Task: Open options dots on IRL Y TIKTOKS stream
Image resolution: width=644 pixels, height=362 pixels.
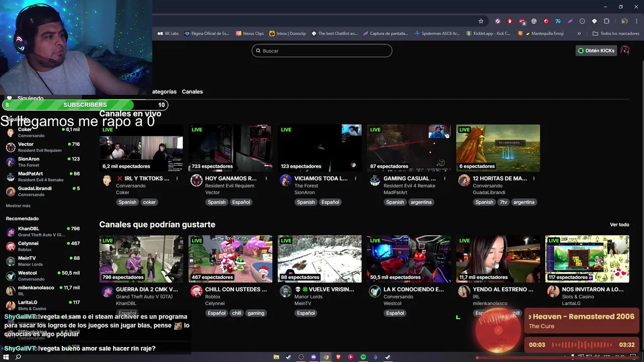Action: 177,178
